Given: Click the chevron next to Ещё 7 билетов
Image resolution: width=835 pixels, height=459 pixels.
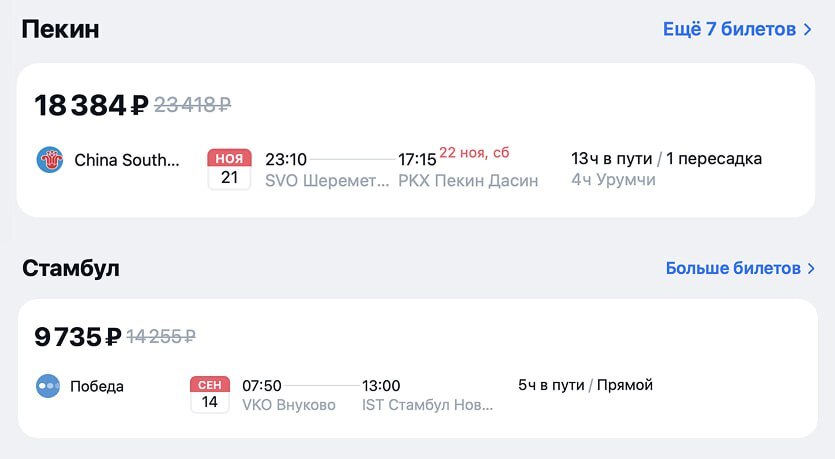Looking at the screenshot, I should pos(807,29).
